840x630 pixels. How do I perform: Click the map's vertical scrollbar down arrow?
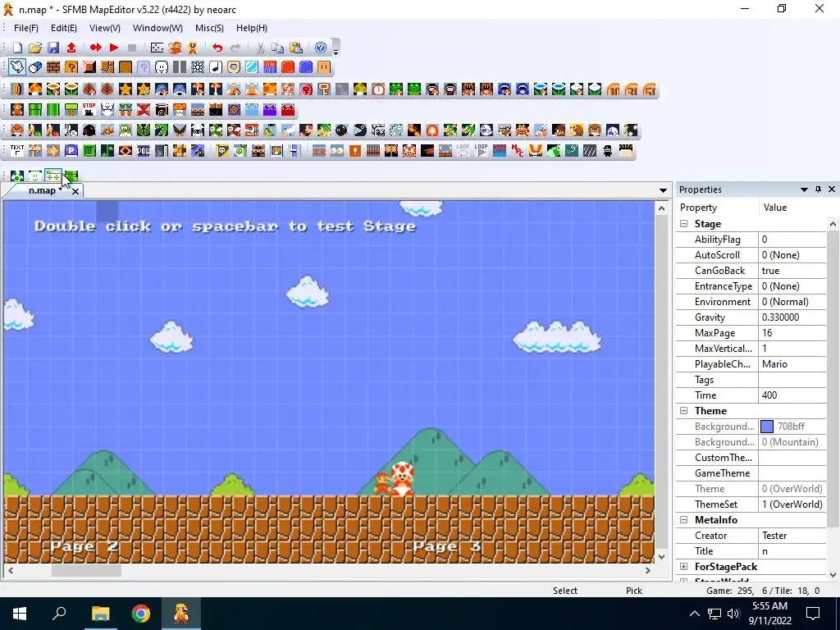click(662, 557)
